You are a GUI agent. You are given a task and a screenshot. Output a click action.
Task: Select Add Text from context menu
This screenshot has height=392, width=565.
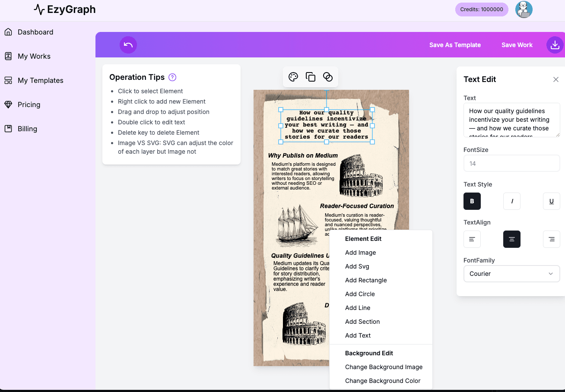click(358, 335)
